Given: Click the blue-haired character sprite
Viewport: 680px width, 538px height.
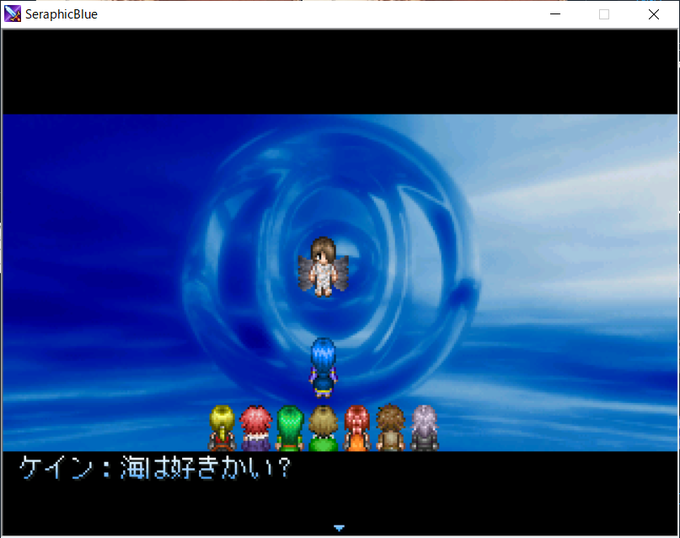Looking at the screenshot, I should click(323, 368).
